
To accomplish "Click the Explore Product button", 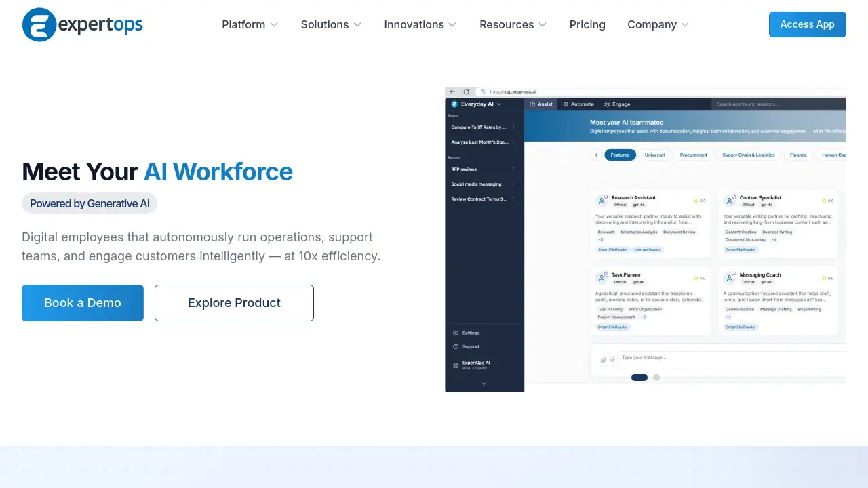I will click(234, 303).
